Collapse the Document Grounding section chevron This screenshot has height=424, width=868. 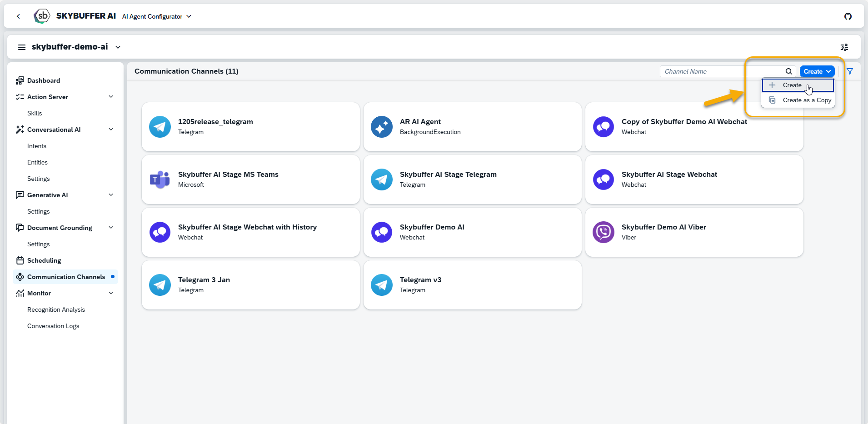(x=111, y=228)
